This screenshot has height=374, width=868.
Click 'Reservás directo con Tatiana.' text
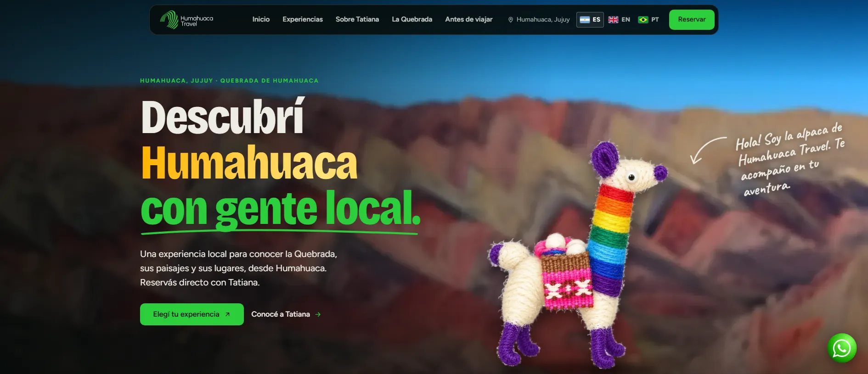click(200, 283)
